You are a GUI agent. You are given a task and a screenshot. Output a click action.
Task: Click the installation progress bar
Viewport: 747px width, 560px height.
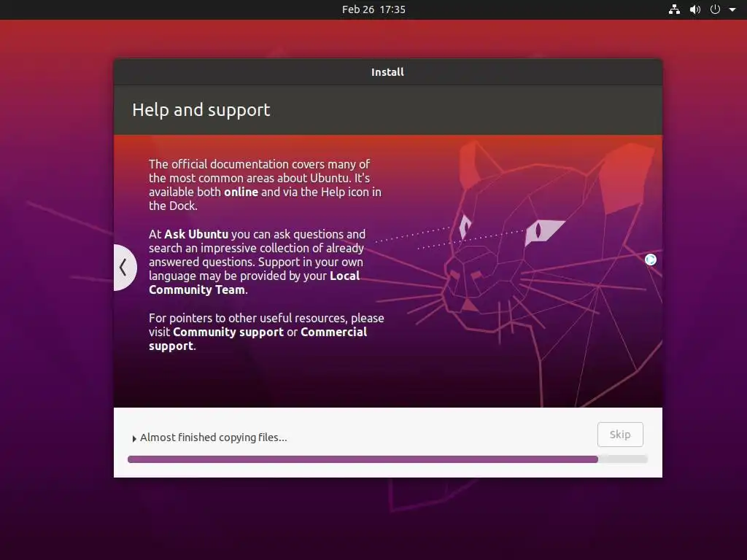point(387,459)
